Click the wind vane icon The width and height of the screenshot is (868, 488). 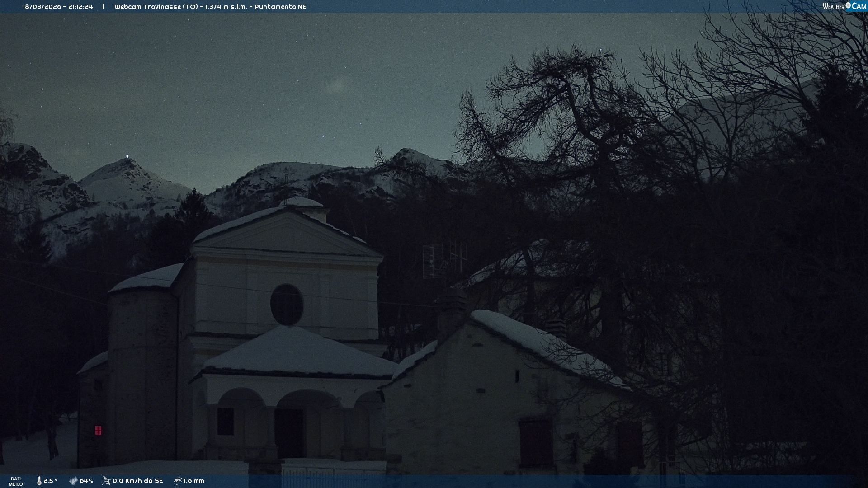tap(106, 481)
